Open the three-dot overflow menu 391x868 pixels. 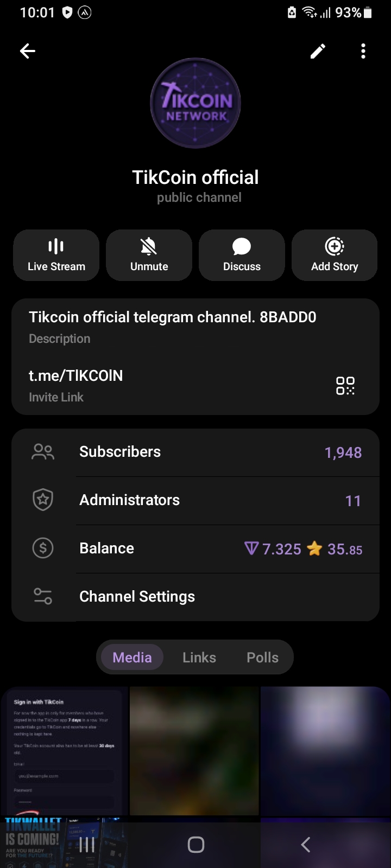pos(363,51)
